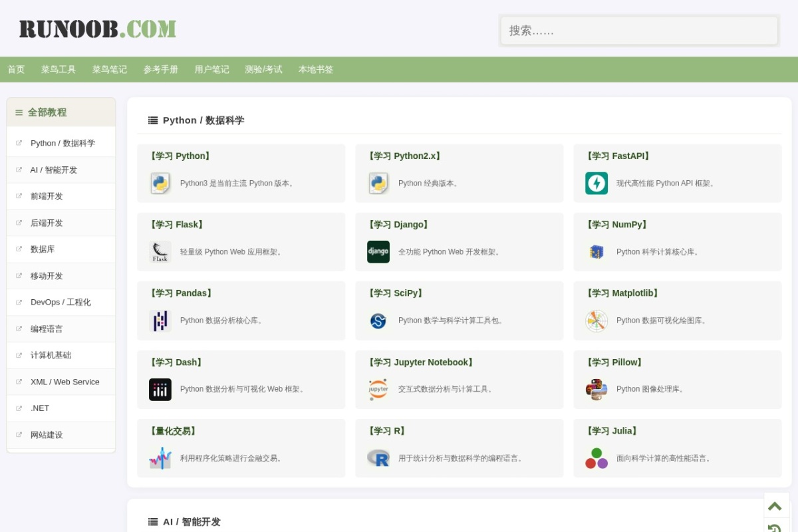Open the 【学习 Python】 title link
Viewport: 798px width, 532px height.
(x=180, y=156)
